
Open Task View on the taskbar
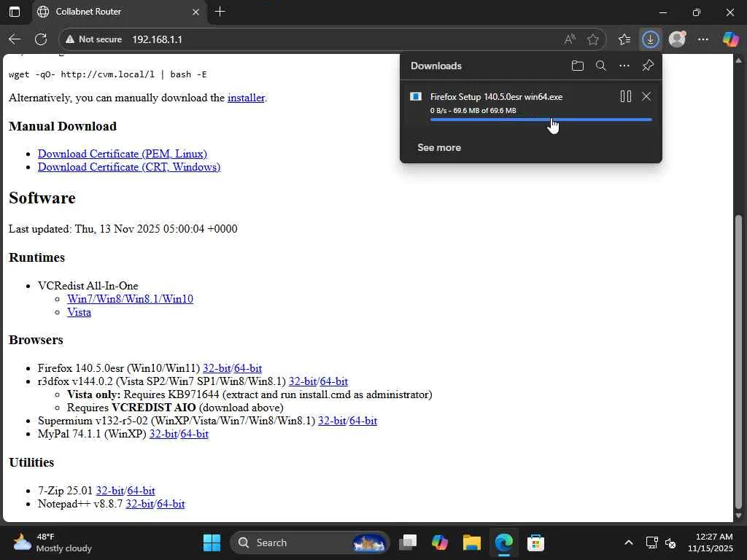click(x=408, y=542)
